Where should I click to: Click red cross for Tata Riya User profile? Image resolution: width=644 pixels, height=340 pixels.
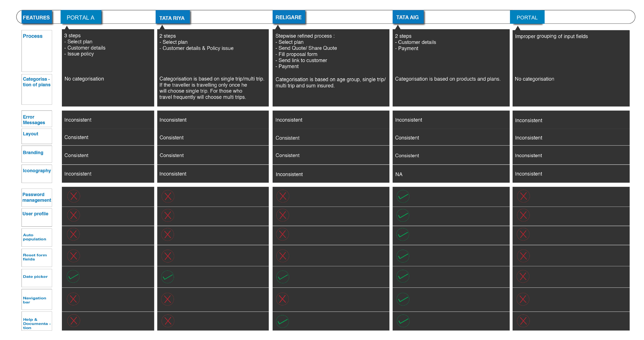(x=168, y=215)
